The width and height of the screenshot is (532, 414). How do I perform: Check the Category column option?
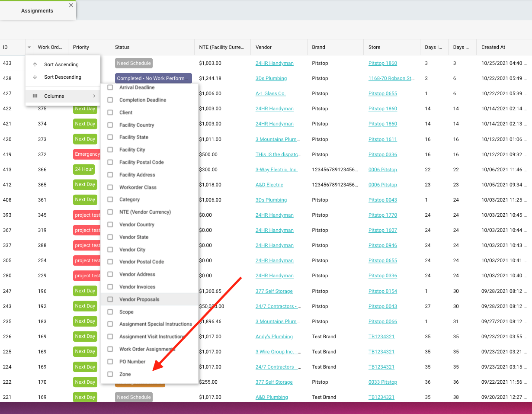(110, 199)
